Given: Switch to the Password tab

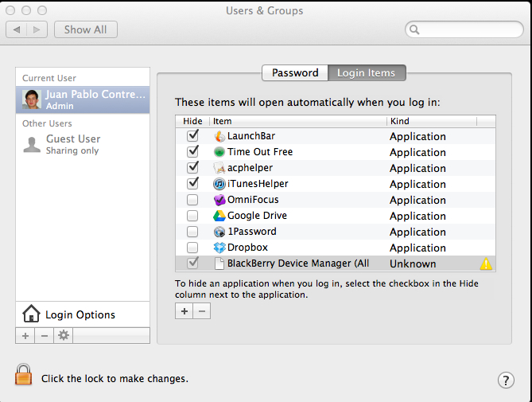Looking at the screenshot, I should click(295, 72).
